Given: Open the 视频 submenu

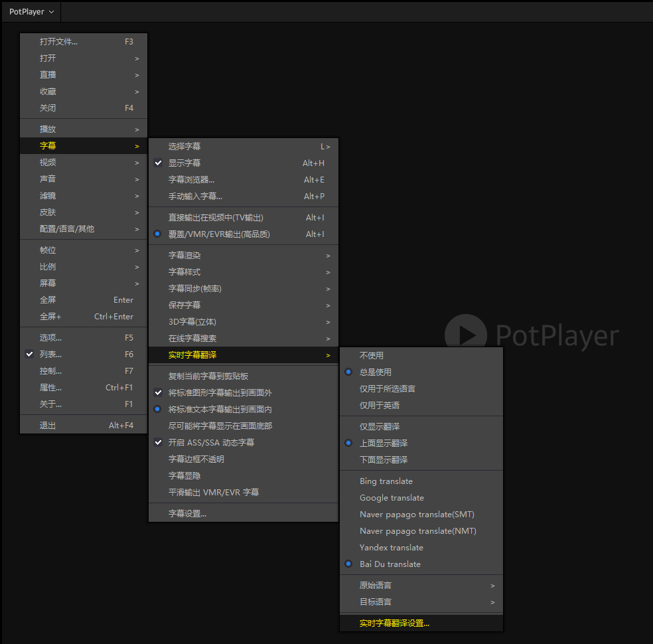Looking at the screenshot, I should (84, 163).
